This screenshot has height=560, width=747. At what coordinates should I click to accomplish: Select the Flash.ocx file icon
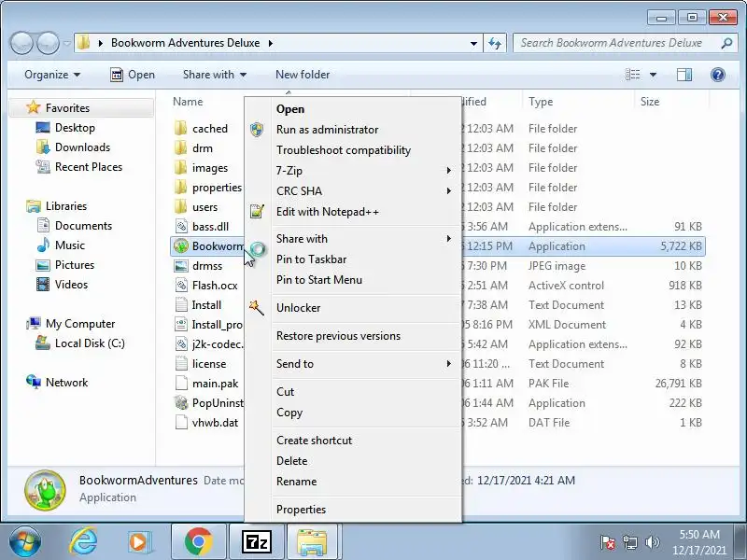(181, 286)
